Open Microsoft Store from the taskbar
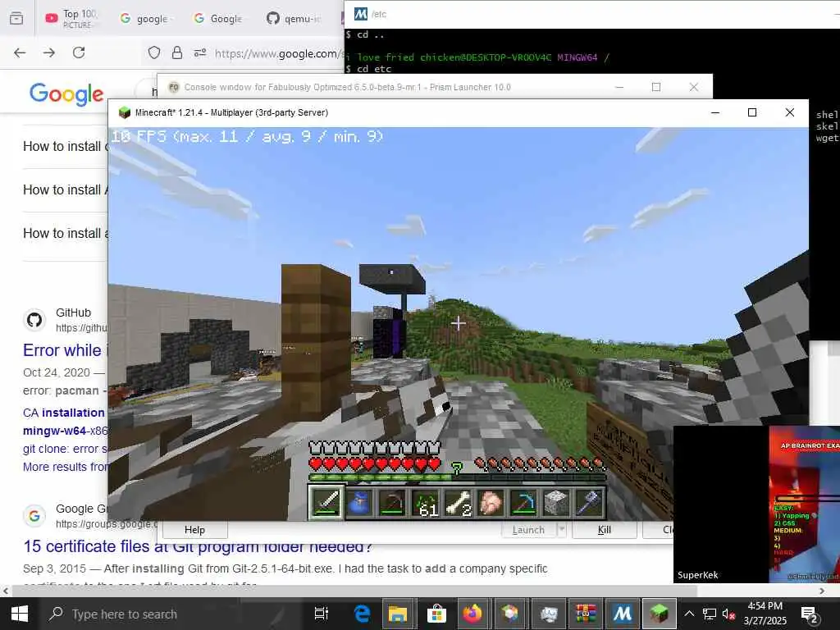This screenshot has height=630, width=840. click(x=436, y=614)
